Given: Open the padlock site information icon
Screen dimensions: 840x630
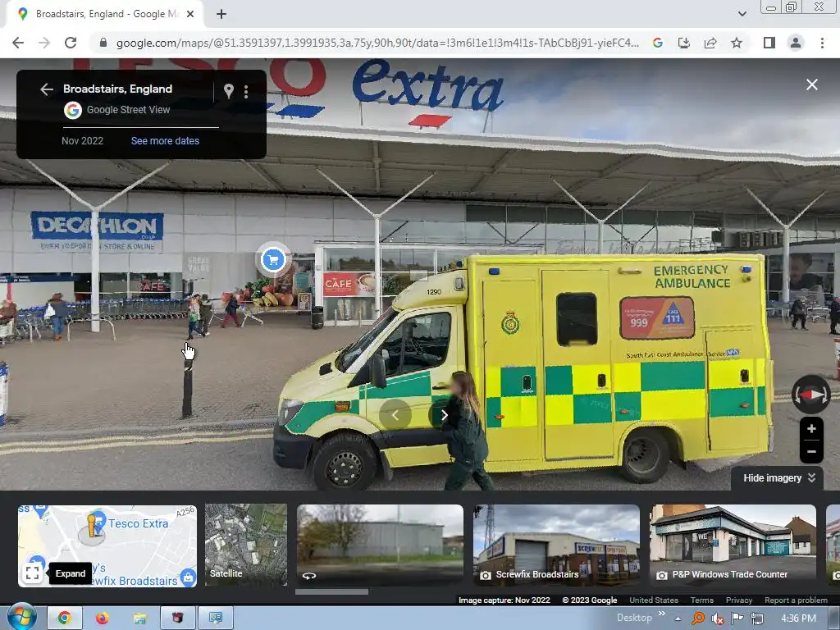Looking at the screenshot, I should 103,43.
